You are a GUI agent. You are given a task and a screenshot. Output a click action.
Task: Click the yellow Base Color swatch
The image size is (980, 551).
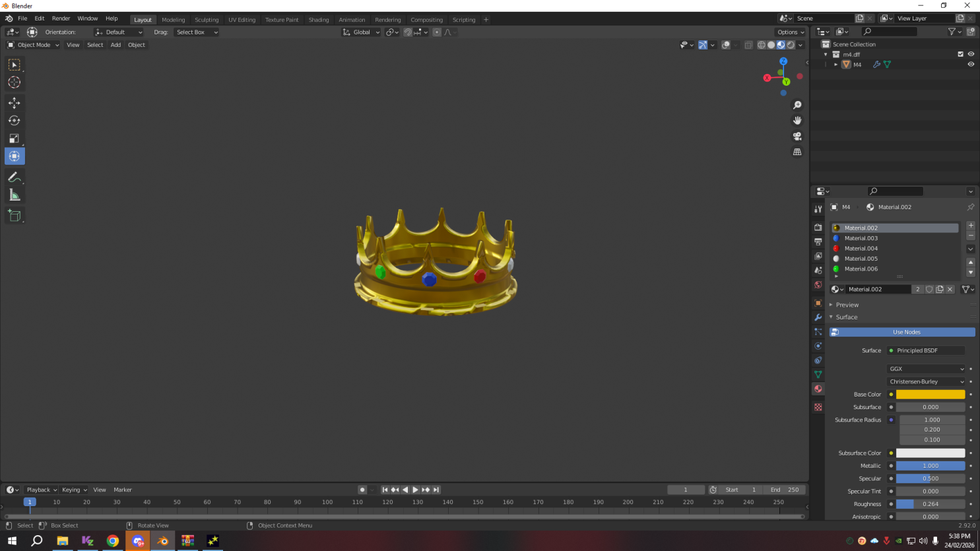pyautogui.click(x=930, y=395)
